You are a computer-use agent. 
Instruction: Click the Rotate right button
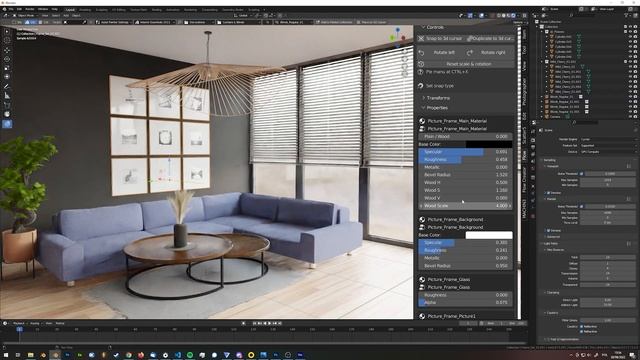[490, 53]
